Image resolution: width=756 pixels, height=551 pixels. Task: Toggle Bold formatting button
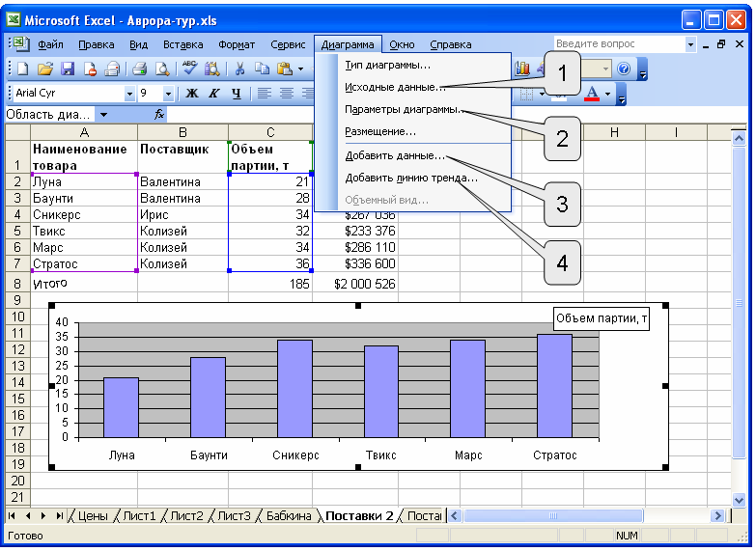[192, 93]
